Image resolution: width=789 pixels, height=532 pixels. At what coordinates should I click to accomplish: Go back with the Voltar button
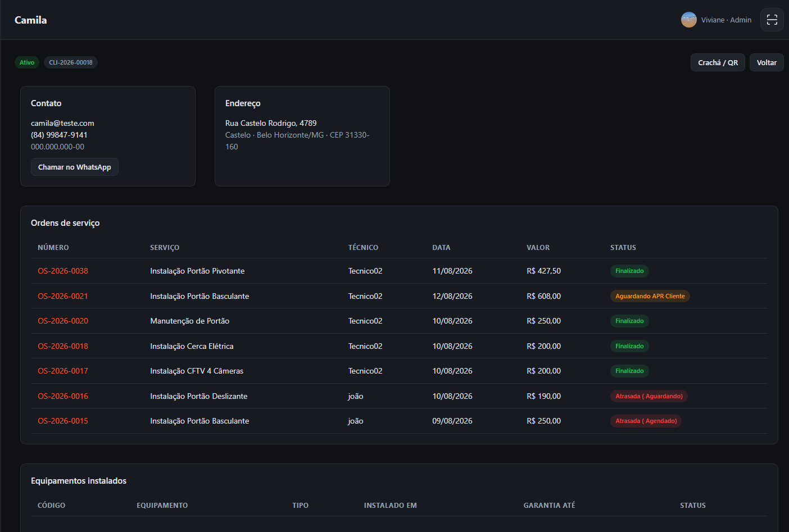pos(767,62)
